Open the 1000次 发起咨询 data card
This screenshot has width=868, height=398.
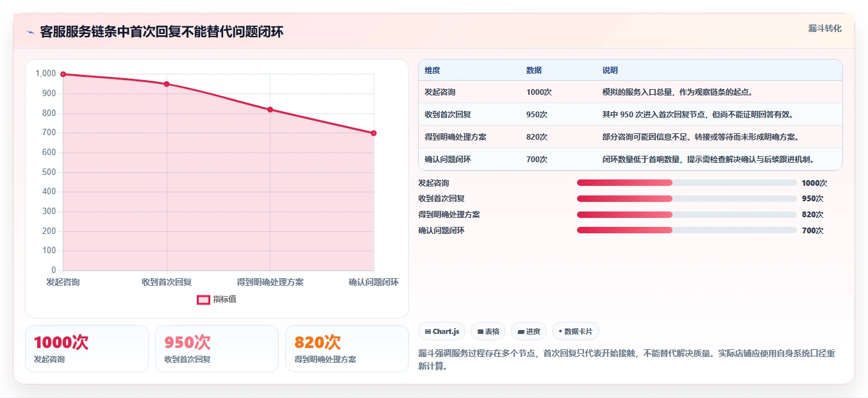tap(87, 349)
